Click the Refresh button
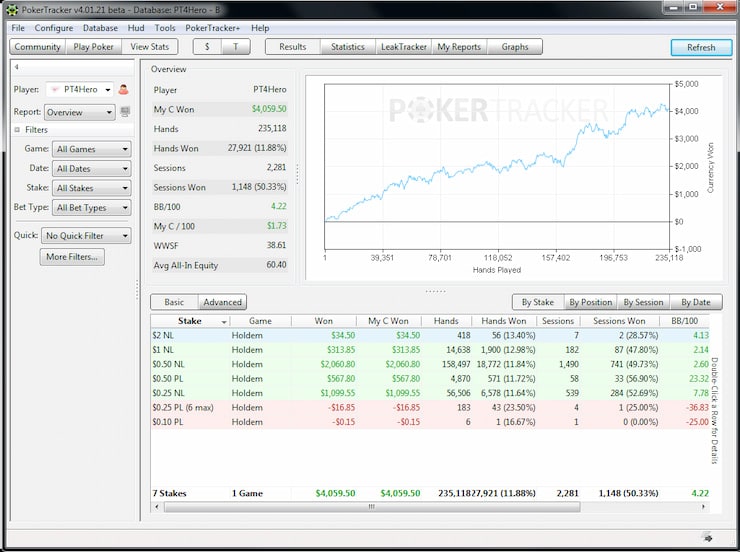Screen dimensions: 740x552 tap(701, 47)
